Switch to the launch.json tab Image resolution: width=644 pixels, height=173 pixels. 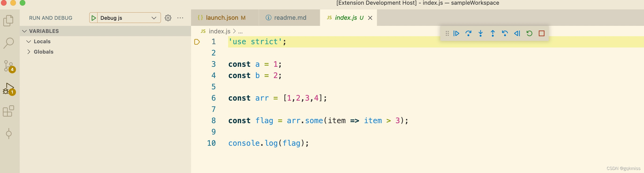pyautogui.click(x=225, y=18)
